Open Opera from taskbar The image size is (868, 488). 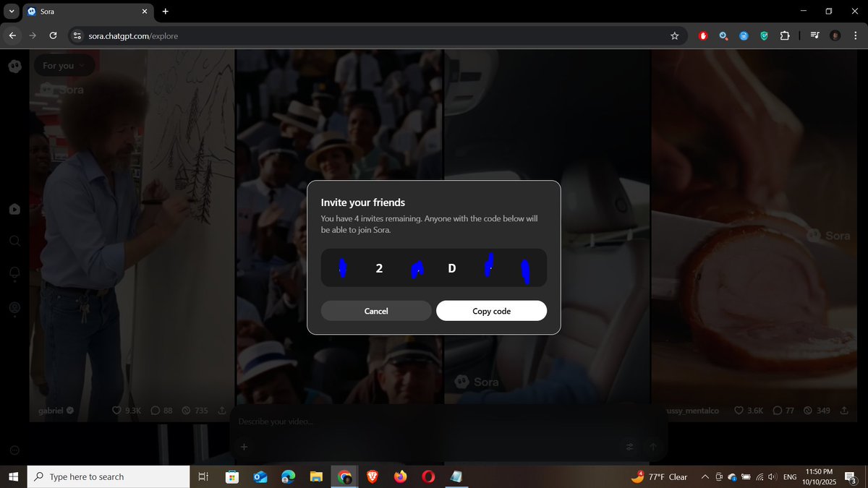(x=428, y=476)
